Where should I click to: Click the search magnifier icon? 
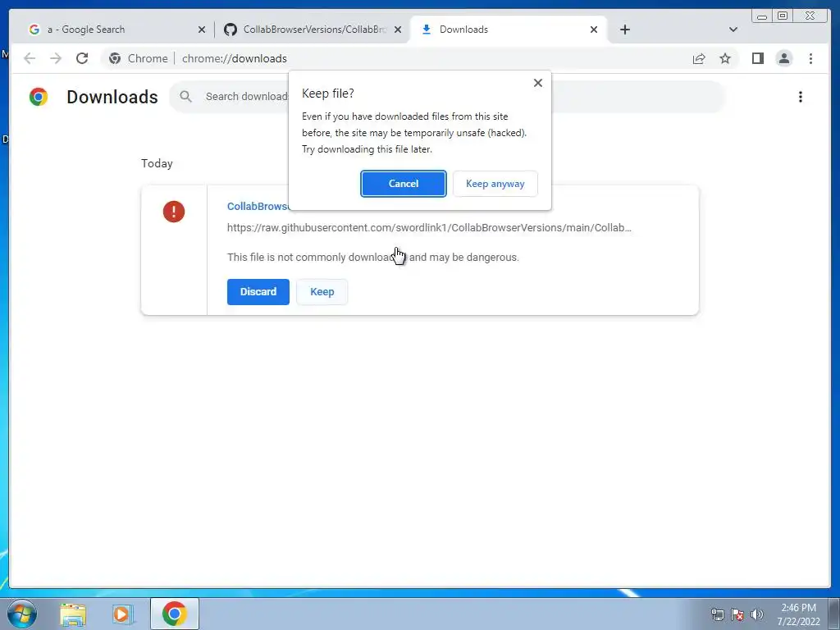(x=186, y=97)
